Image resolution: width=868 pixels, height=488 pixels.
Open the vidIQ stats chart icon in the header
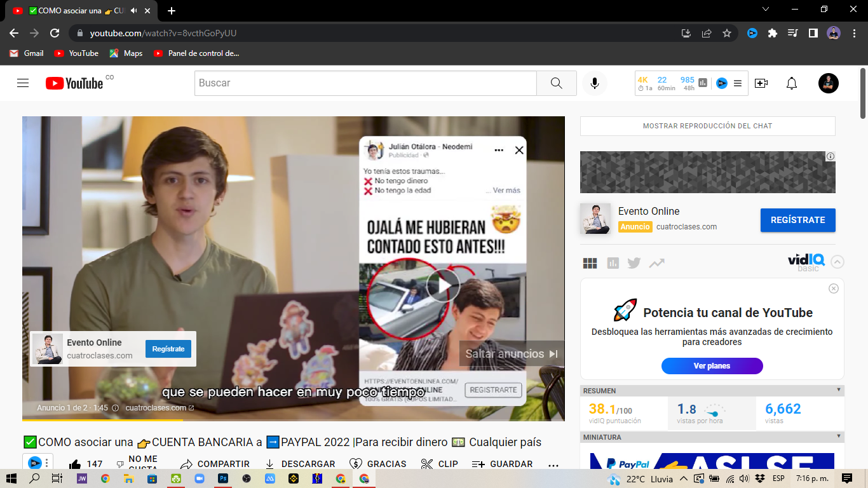(703, 83)
